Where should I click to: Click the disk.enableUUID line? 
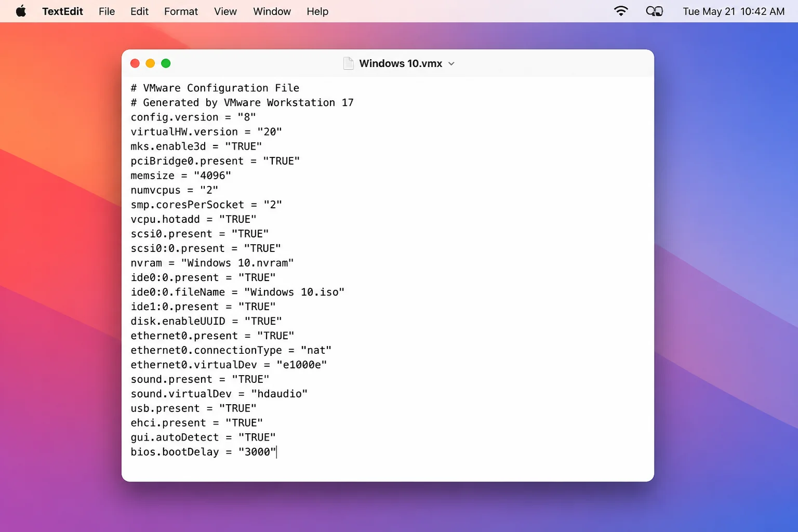(x=206, y=321)
